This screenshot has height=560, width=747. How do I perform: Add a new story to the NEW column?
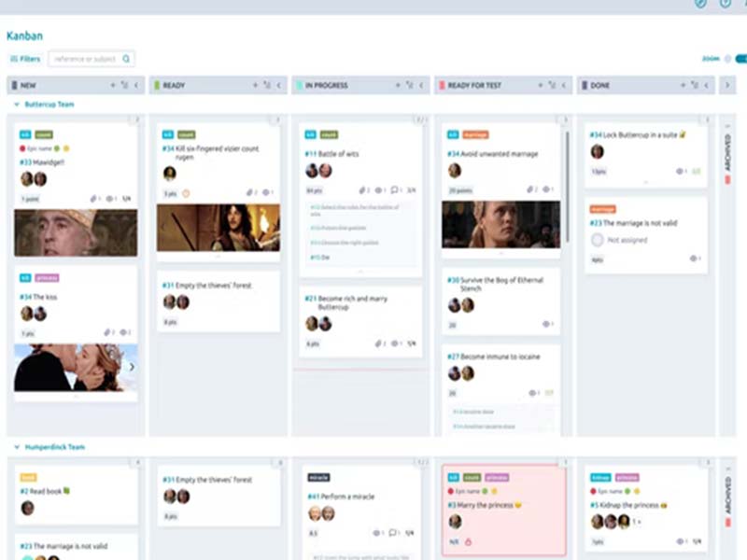(x=113, y=85)
